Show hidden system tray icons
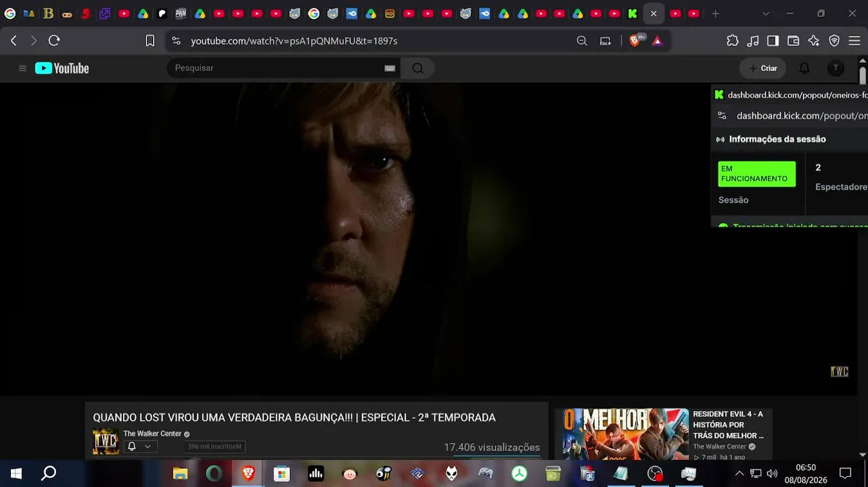The width and height of the screenshot is (868, 487). click(739, 473)
